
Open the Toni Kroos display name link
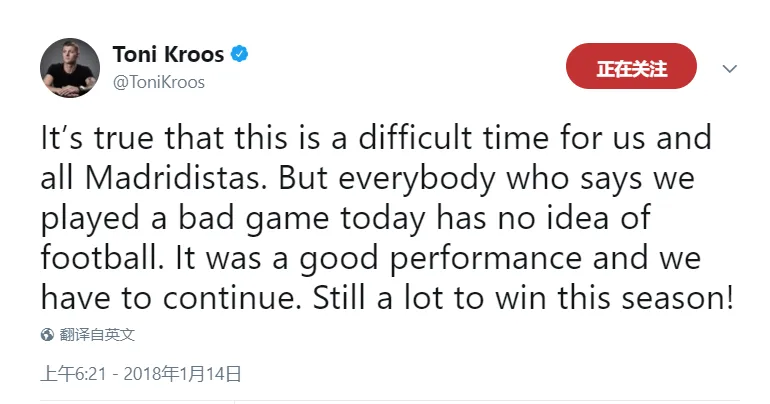tap(168, 54)
